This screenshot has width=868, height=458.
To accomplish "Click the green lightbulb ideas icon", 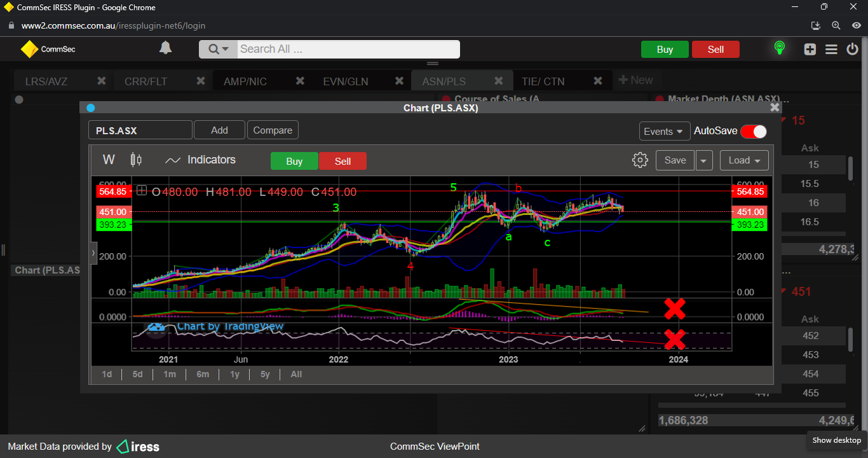I will [x=779, y=49].
